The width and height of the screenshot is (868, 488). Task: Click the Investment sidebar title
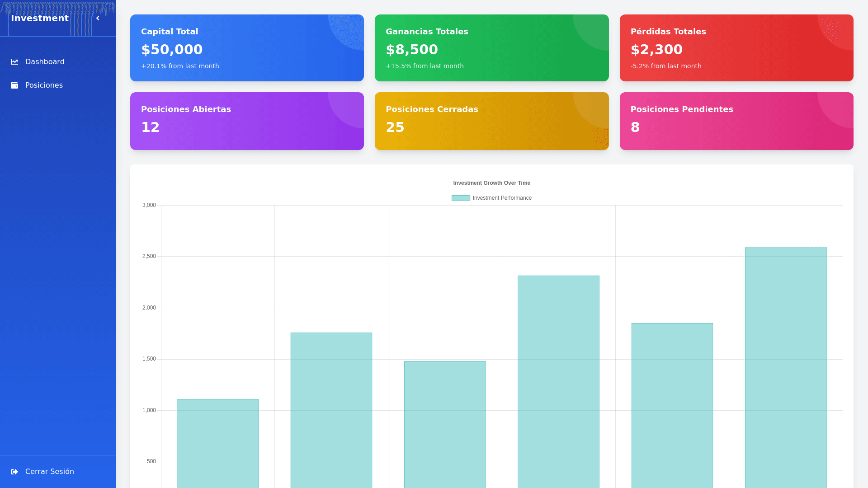(x=40, y=19)
